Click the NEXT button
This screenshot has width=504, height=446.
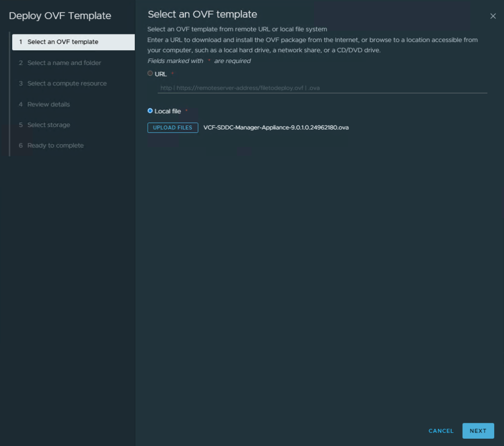click(x=477, y=431)
